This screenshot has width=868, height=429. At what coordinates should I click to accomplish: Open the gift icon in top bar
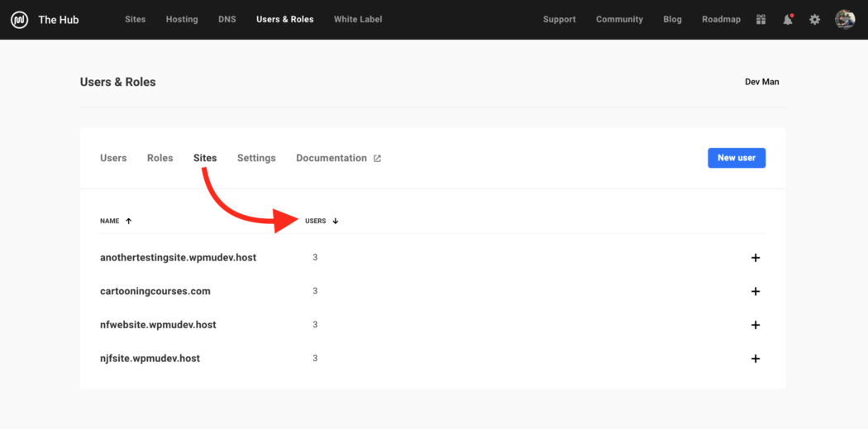click(x=761, y=20)
